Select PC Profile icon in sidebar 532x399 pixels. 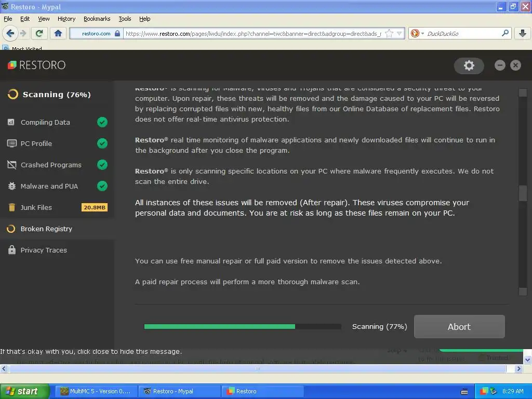pyautogui.click(x=11, y=143)
